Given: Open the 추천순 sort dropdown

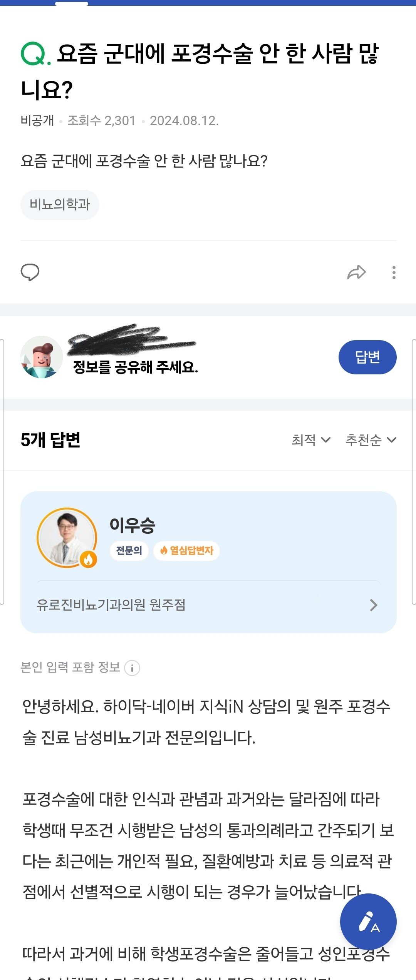Looking at the screenshot, I should tap(370, 440).
